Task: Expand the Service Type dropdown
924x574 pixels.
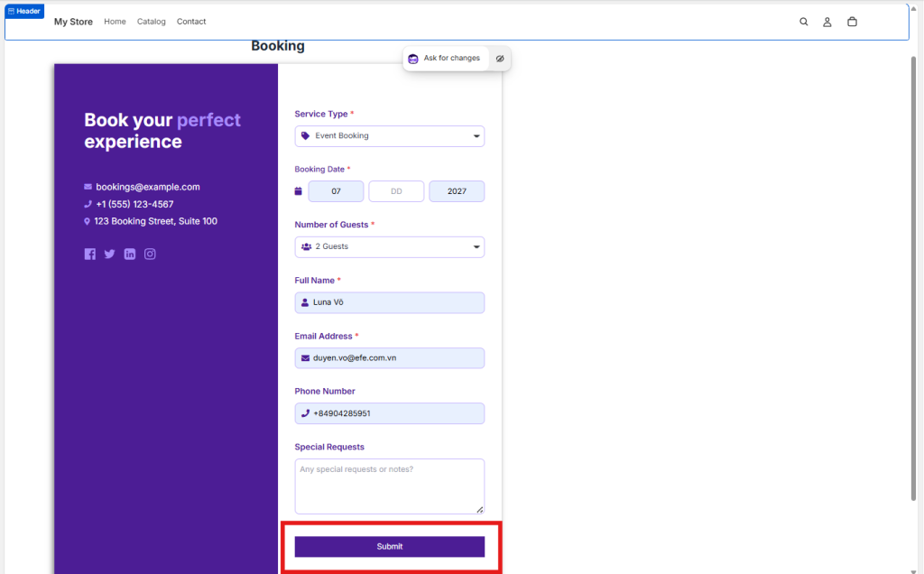Action: pyautogui.click(x=389, y=136)
